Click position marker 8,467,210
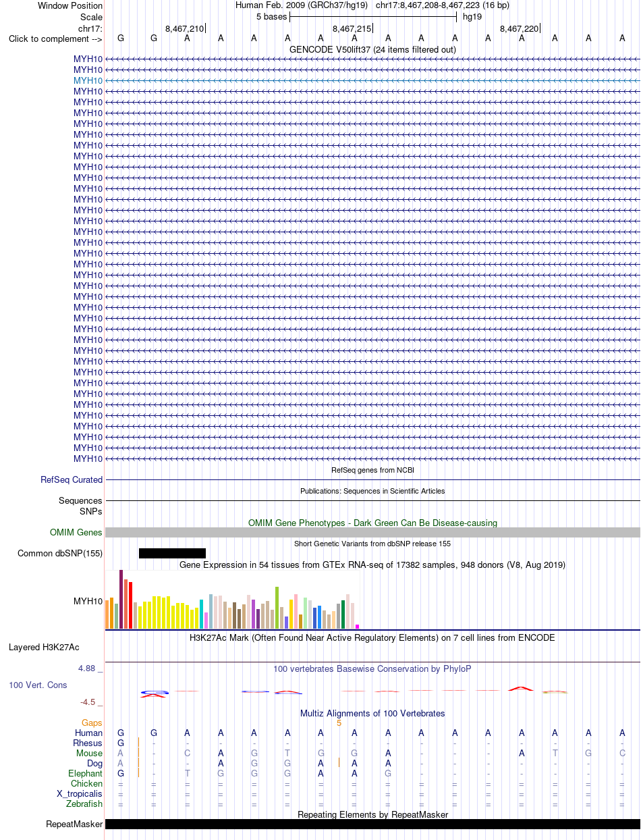This screenshot has height=840, width=641. tap(184, 28)
